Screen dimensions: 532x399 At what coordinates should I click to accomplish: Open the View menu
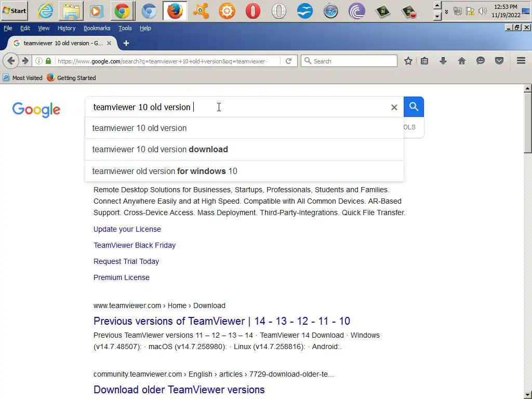click(x=44, y=28)
